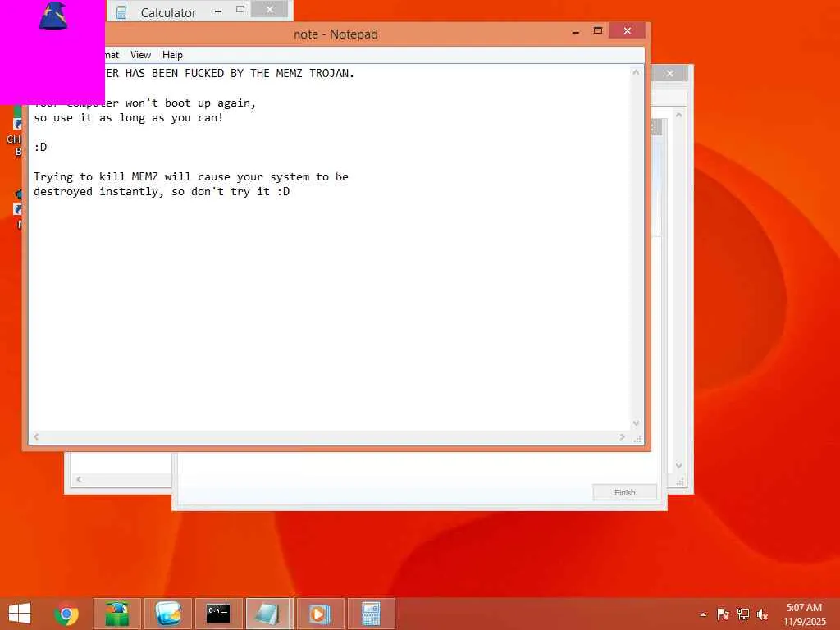Click Notepad's vertical scrollbar down arrow
This screenshot has height=630, width=840.
pos(636,423)
